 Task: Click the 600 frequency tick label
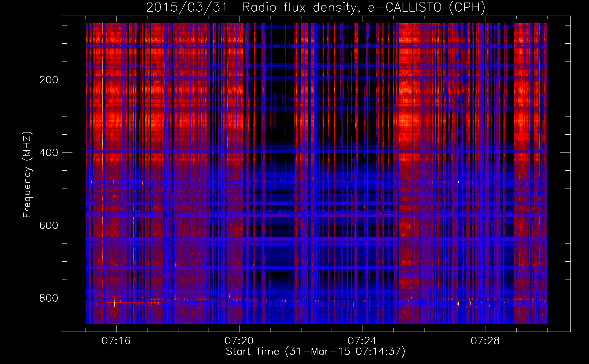[x=49, y=225]
